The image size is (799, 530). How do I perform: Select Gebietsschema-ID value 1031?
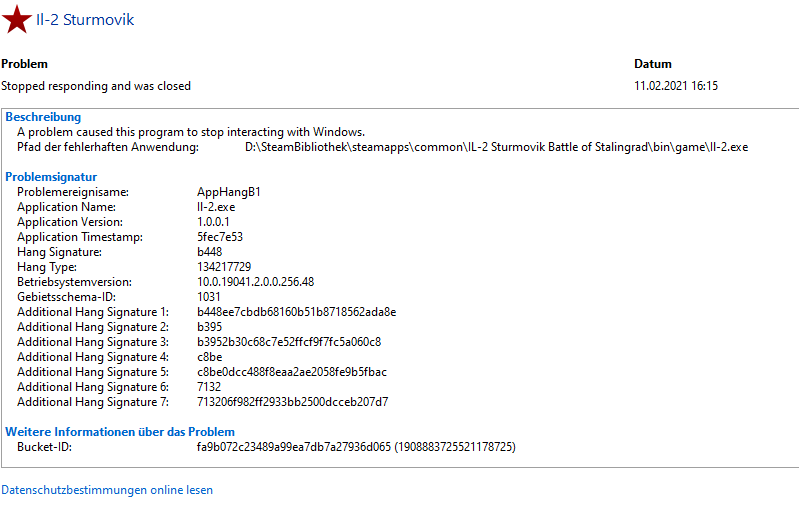tap(209, 297)
